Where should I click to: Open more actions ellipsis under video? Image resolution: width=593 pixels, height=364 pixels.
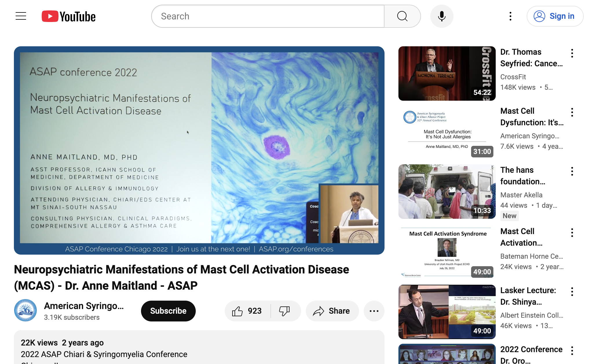374,311
